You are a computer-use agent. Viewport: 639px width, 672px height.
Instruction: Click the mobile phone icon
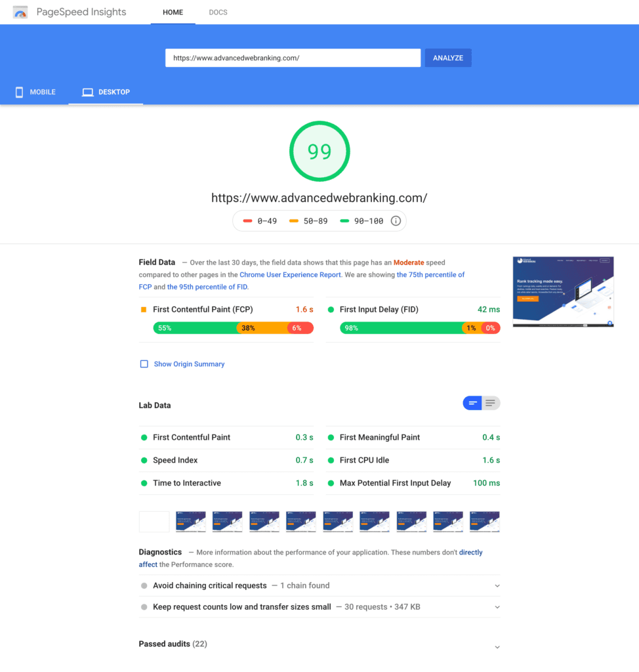tap(19, 92)
